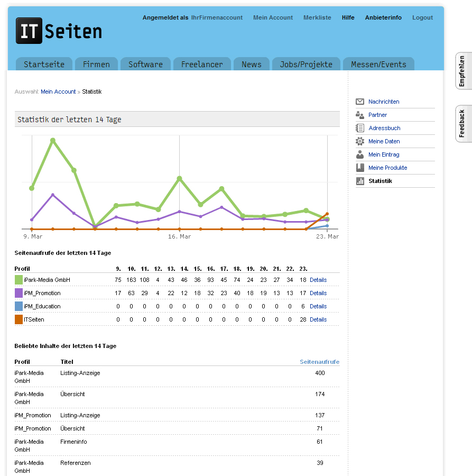
Task: Click the IT Seiten logo
Action: point(59,31)
